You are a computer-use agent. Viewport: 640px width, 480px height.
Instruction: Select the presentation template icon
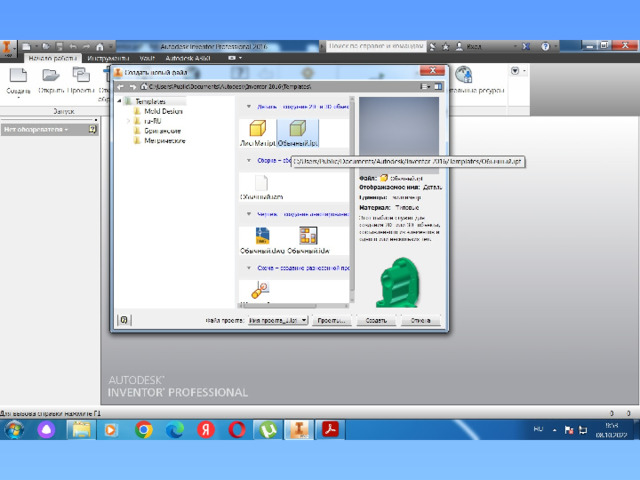pos(260,289)
